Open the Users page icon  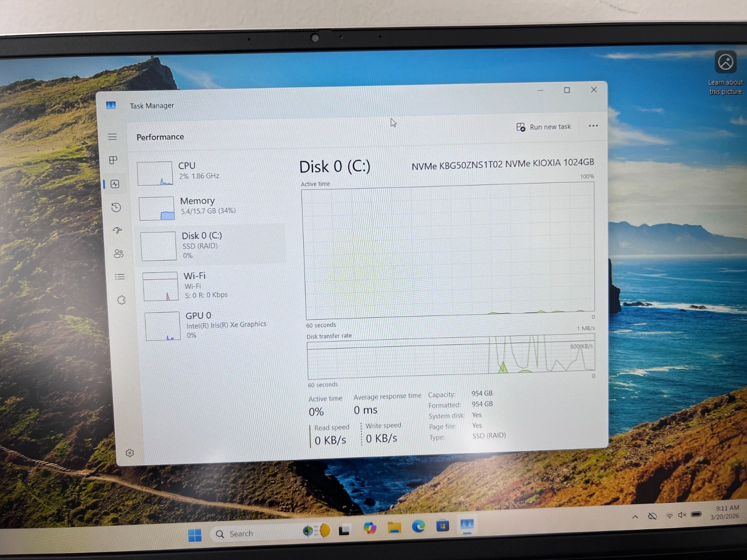[x=119, y=253]
